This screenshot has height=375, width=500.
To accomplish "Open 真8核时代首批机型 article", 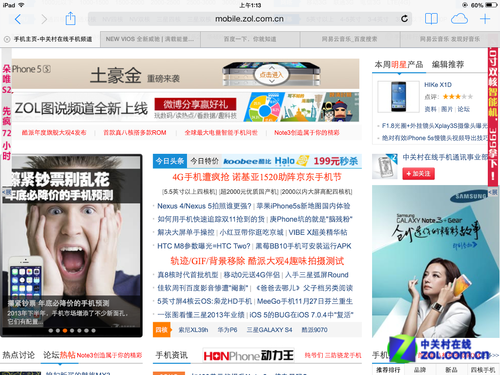I will pos(188,275).
